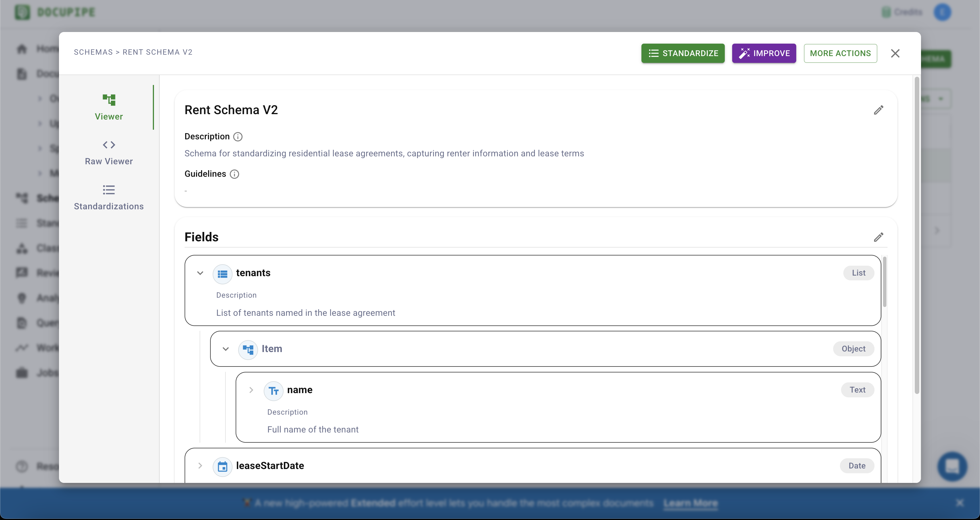Expand the name field details
The height and width of the screenshot is (520, 980).
(x=251, y=390)
